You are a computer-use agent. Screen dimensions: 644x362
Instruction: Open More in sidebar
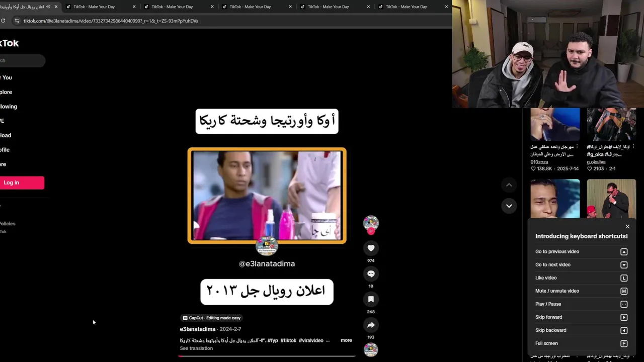tap(4, 164)
